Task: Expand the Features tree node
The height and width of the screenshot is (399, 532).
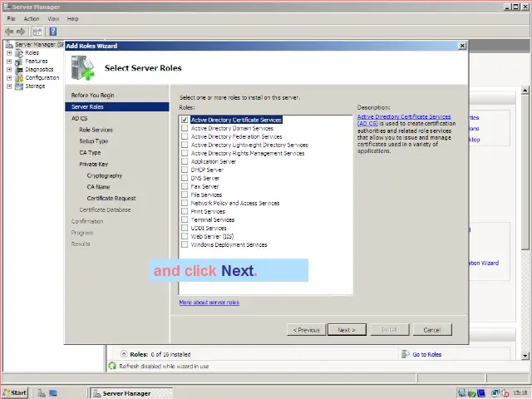Action: pos(9,62)
